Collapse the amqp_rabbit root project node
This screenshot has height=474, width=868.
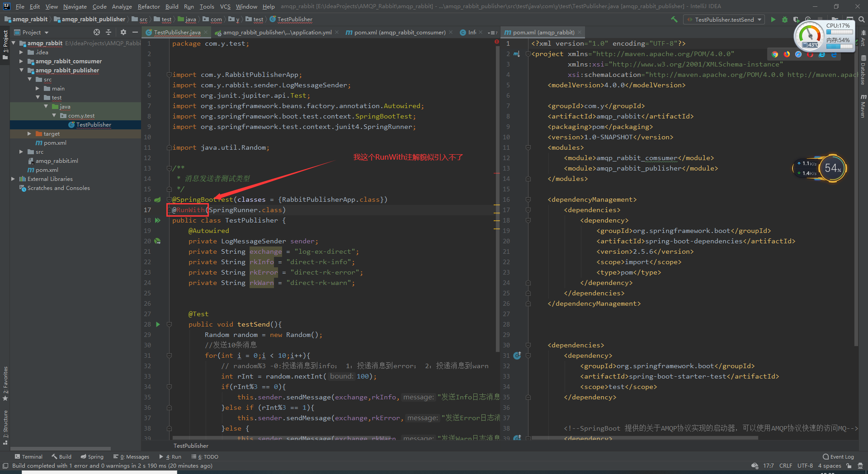pyautogui.click(x=14, y=43)
